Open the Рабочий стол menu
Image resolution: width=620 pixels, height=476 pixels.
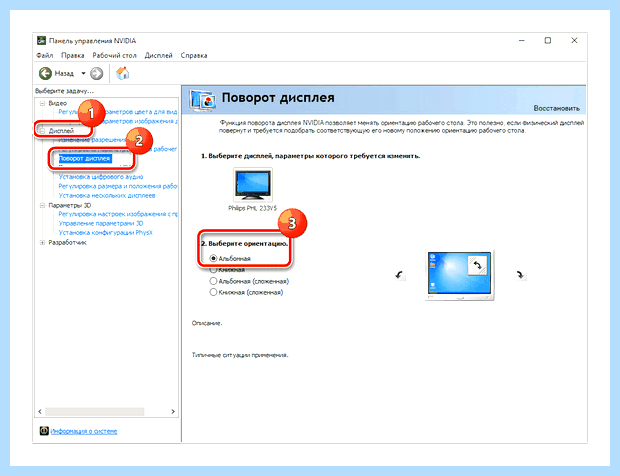pos(114,55)
